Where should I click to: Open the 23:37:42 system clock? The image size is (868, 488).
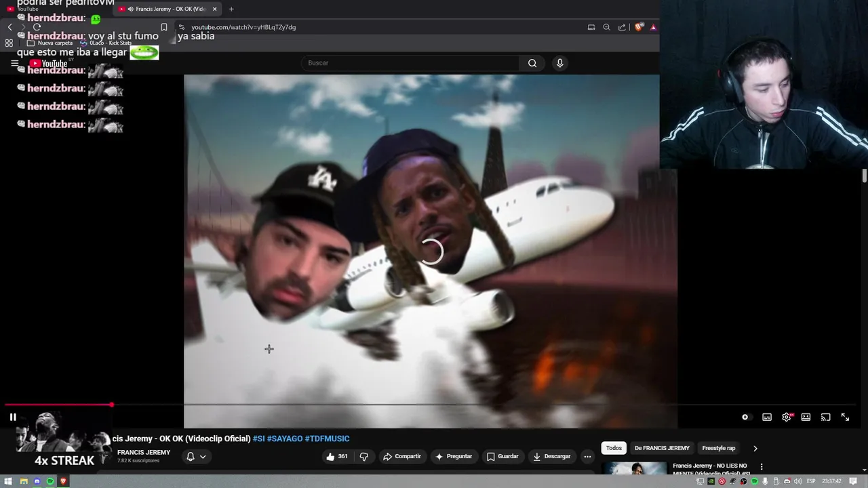832,481
